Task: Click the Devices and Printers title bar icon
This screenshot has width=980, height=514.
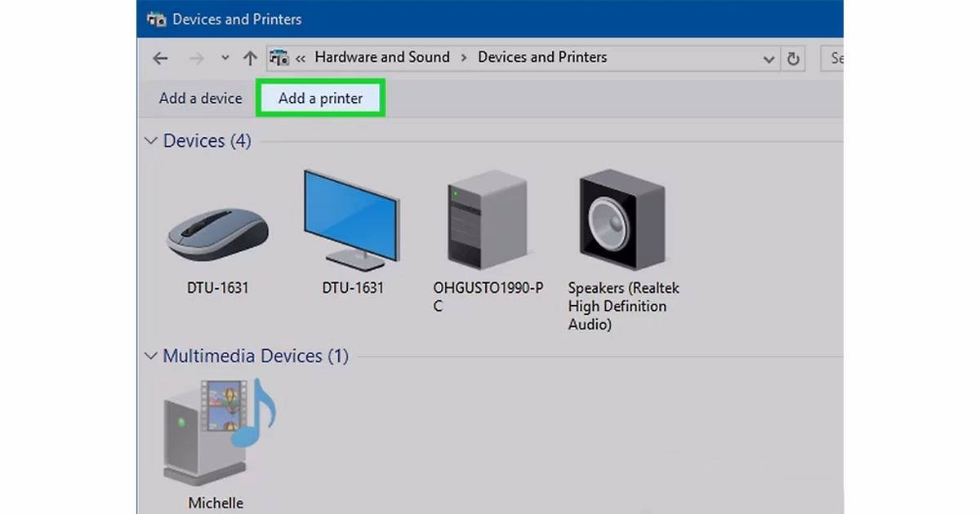Action: tap(156, 19)
